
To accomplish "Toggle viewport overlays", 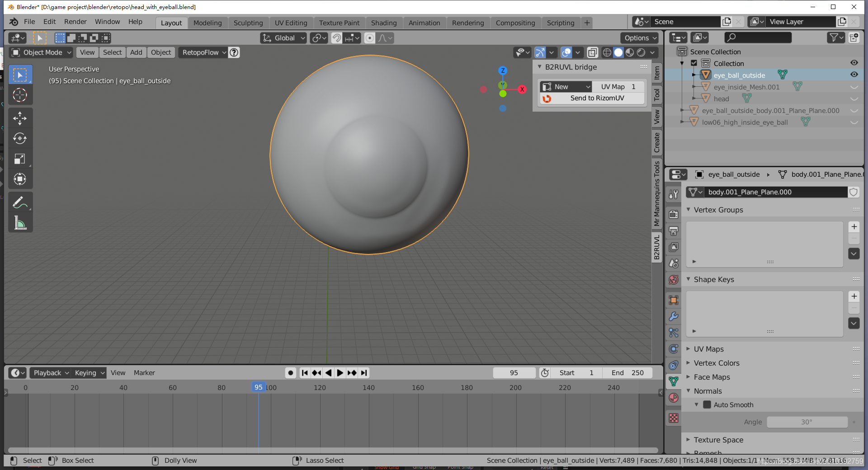I will click(566, 52).
